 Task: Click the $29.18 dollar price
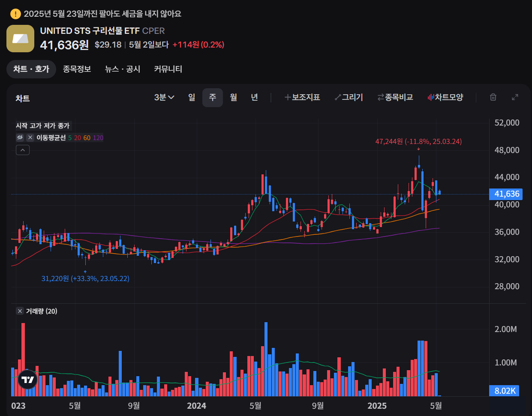[x=108, y=45]
